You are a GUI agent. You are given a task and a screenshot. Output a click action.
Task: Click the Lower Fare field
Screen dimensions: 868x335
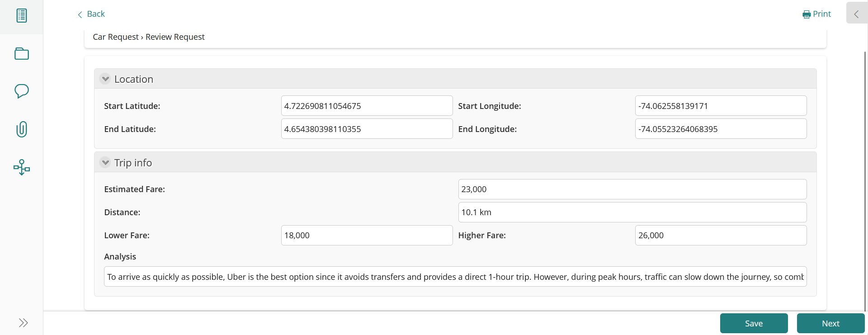pyautogui.click(x=367, y=235)
